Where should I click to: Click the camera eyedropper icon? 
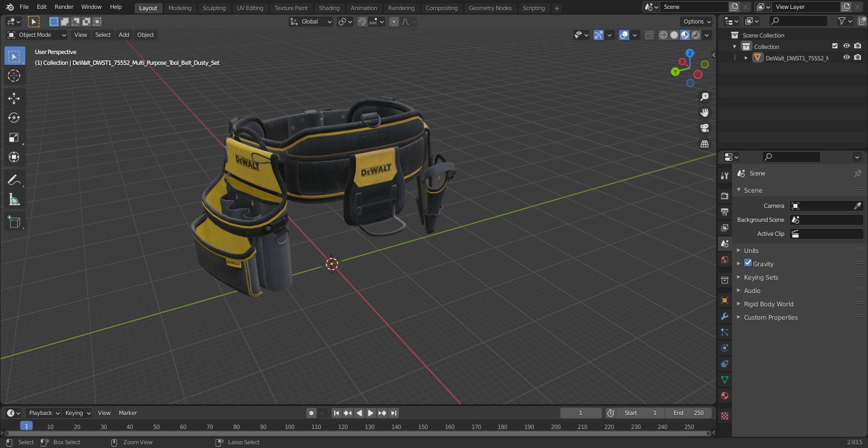857,206
